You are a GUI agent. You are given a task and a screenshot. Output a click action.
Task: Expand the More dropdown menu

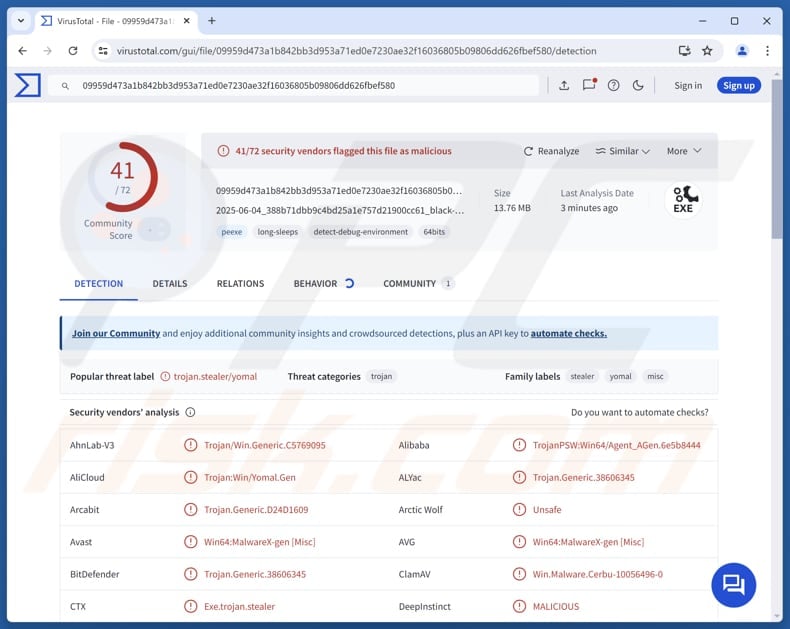click(684, 151)
